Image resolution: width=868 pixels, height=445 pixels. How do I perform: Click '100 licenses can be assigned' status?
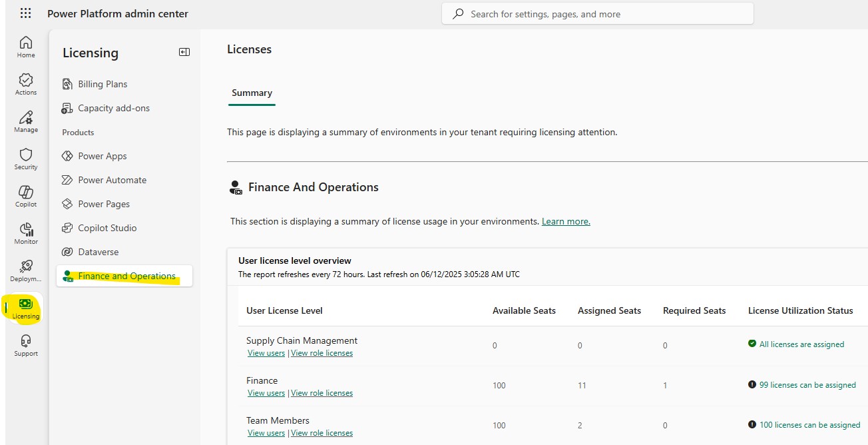click(x=809, y=425)
